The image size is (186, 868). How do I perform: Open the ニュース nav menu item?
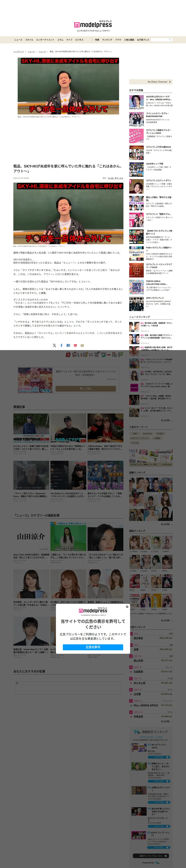coord(18,40)
